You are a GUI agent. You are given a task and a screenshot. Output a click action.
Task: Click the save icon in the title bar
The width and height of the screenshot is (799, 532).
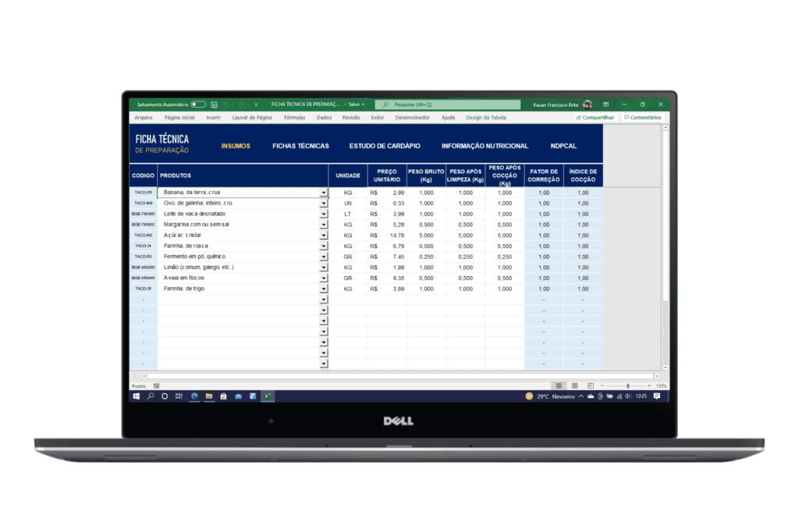tap(214, 105)
